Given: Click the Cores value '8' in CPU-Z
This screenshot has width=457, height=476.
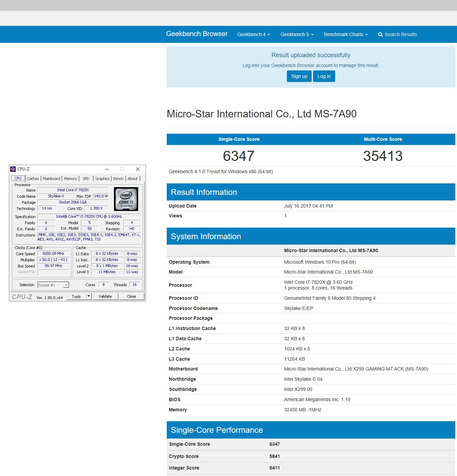Looking at the screenshot, I should [x=104, y=284].
